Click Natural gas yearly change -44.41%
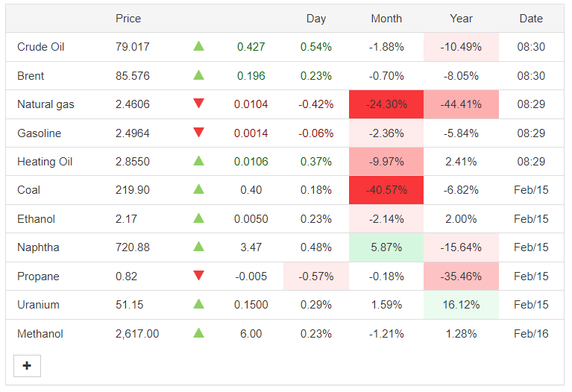The image size is (572, 392). click(461, 104)
